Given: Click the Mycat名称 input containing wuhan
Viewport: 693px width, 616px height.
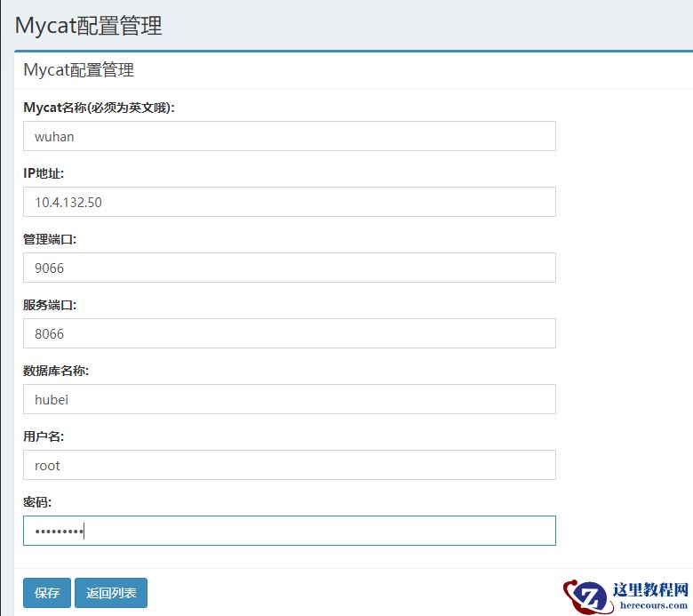Looking at the screenshot, I should (290, 136).
